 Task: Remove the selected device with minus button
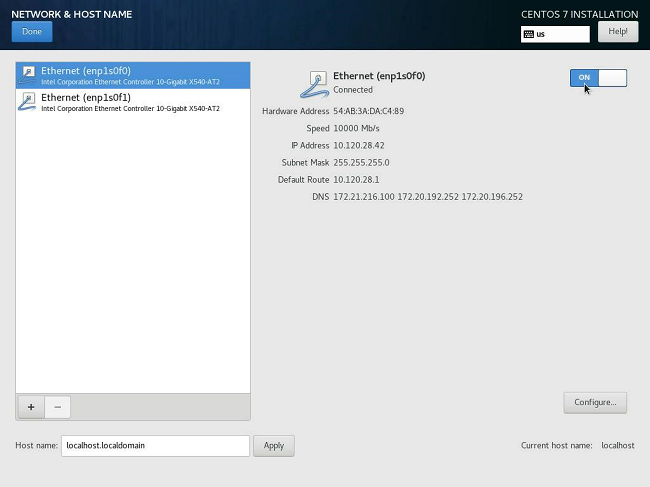click(x=57, y=407)
